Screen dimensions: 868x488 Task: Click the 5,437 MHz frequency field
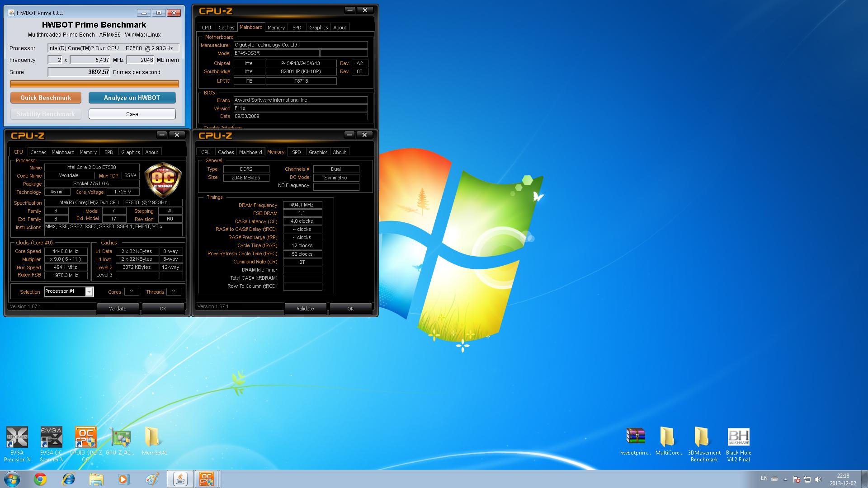pos(90,60)
